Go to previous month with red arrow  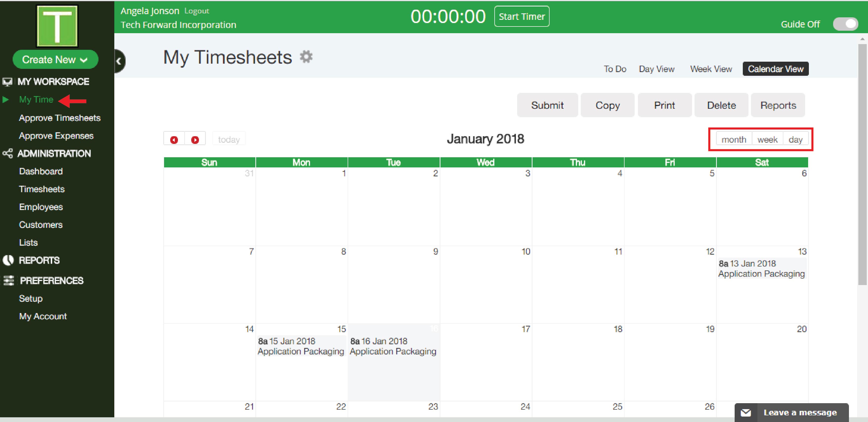pyautogui.click(x=174, y=140)
